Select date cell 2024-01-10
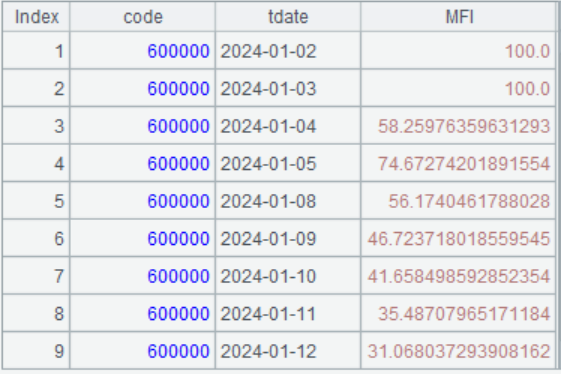Viewport: 561px width, 374px height. click(x=288, y=276)
